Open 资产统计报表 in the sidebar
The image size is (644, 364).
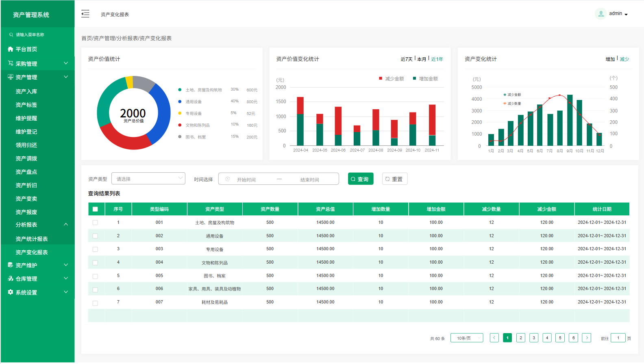32,239
